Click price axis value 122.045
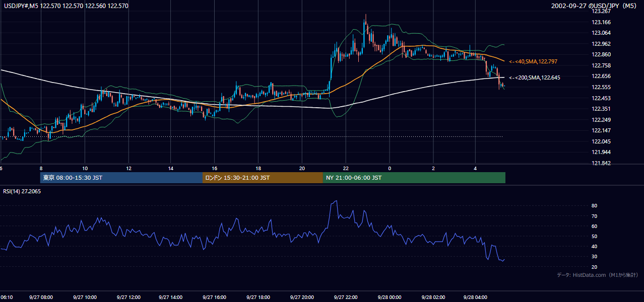644x302 pixels. click(602, 141)
